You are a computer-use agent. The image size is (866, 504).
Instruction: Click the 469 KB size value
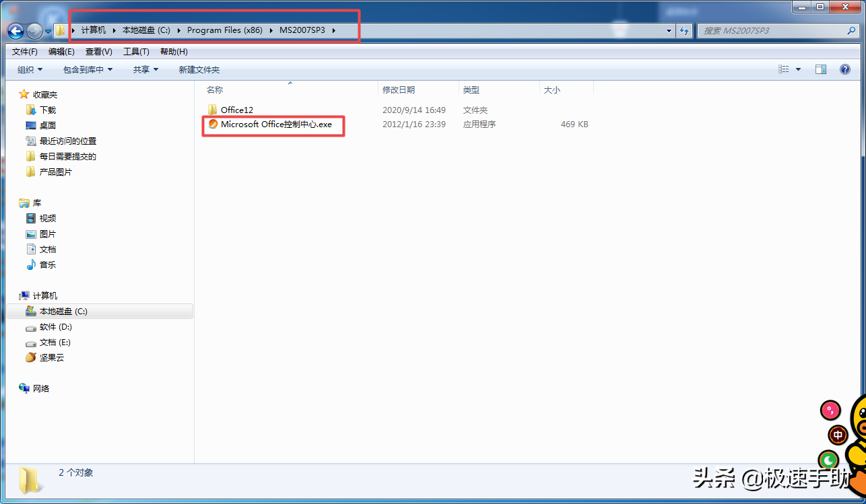(x=574, y=124)
